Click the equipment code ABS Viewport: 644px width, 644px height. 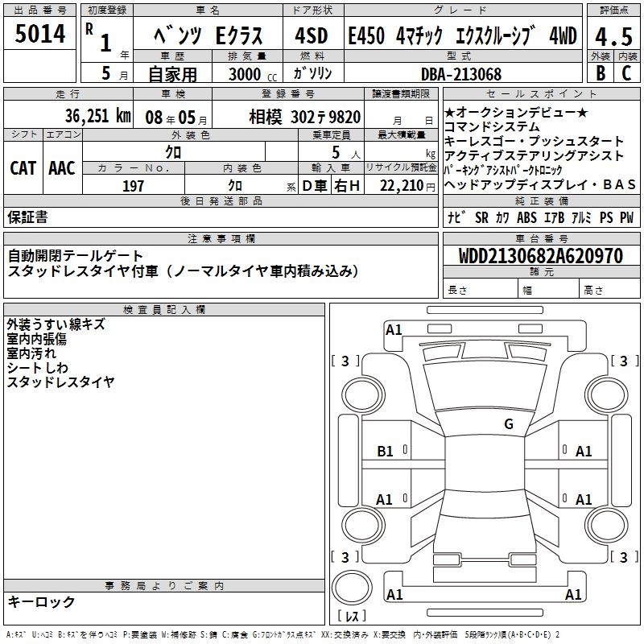pos(526,217)
